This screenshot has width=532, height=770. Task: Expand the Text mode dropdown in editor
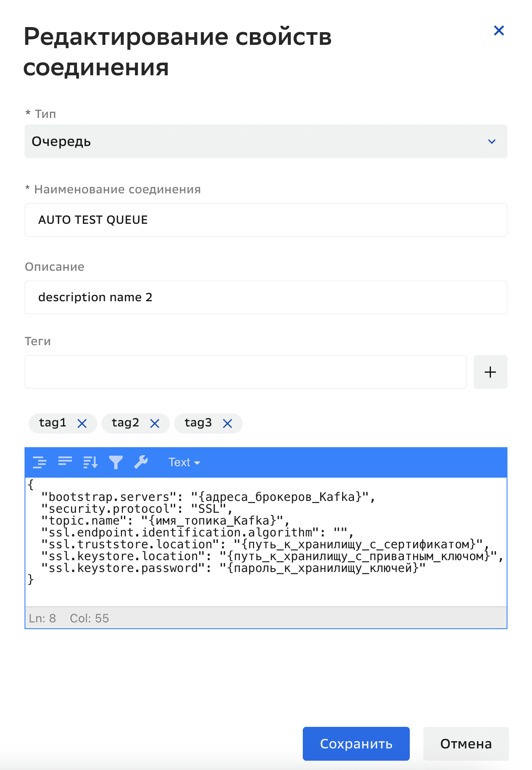click(184, 462)
